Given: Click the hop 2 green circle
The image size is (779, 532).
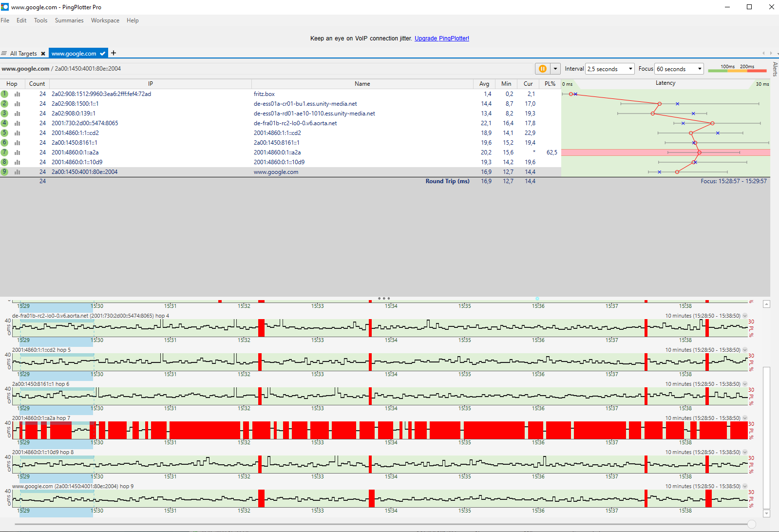Looking at the screenshot, I should [4, 104].
